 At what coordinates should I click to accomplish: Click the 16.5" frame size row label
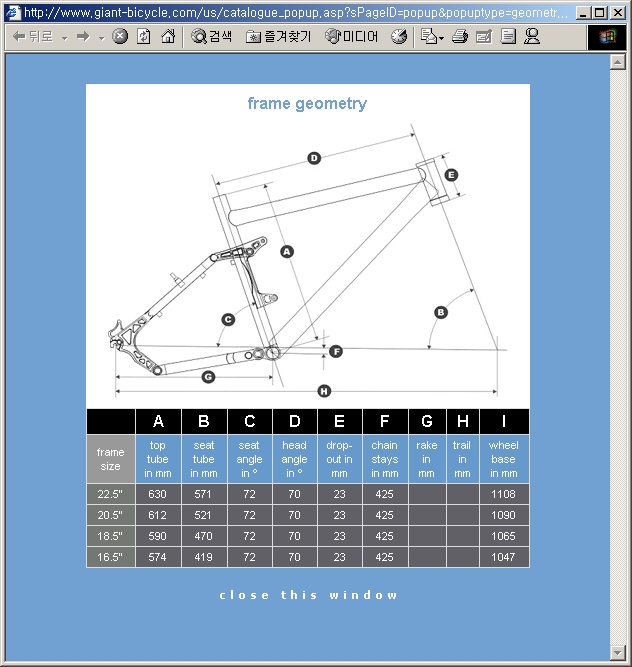click(110, 557)
